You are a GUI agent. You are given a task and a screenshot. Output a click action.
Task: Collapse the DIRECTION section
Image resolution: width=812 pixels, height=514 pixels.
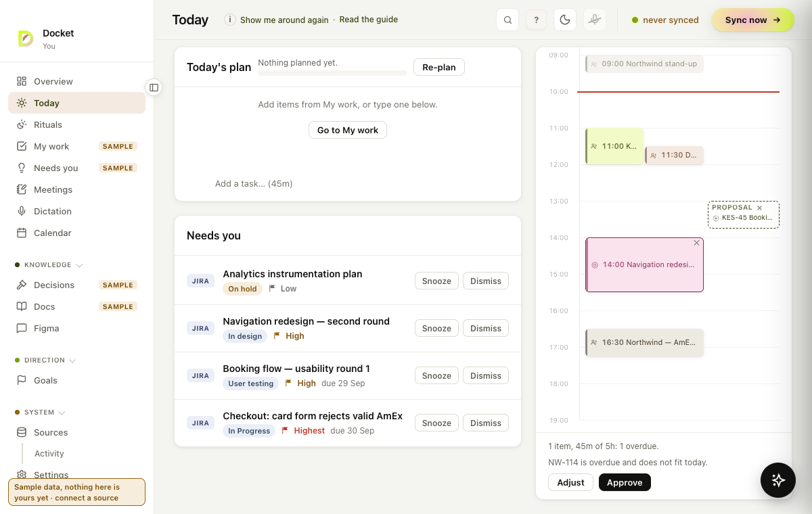click(46, 360)
